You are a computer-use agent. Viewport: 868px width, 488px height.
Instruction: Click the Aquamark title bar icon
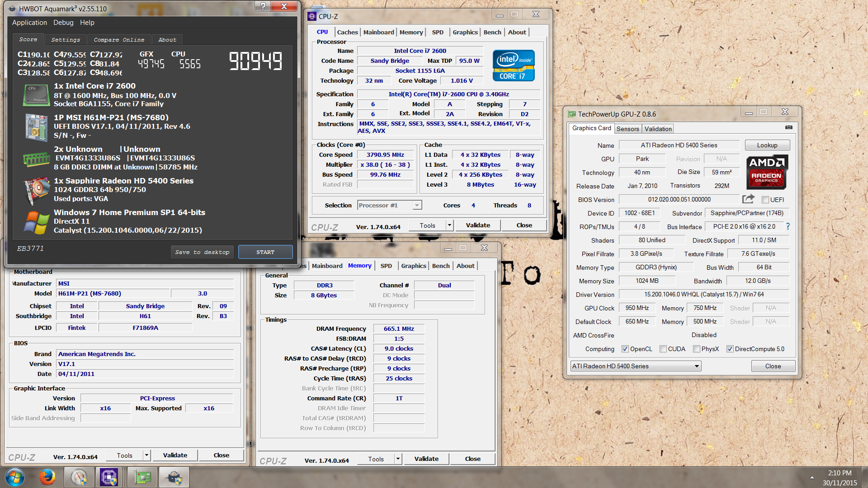[x=12, y=9]
